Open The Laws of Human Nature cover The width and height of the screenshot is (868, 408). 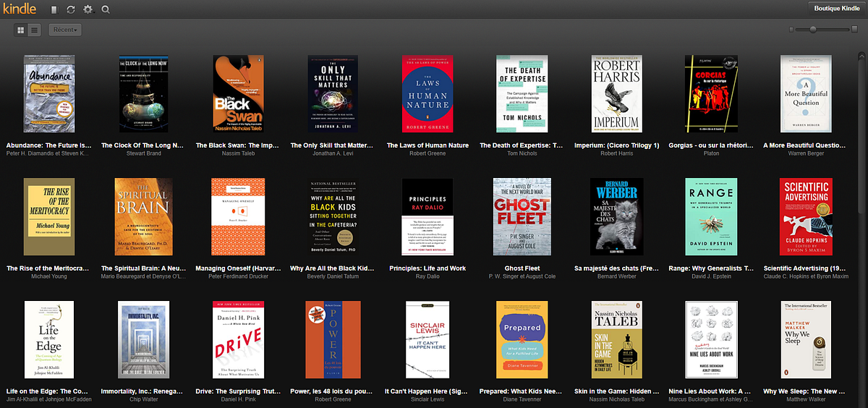(x=427, y=94)
